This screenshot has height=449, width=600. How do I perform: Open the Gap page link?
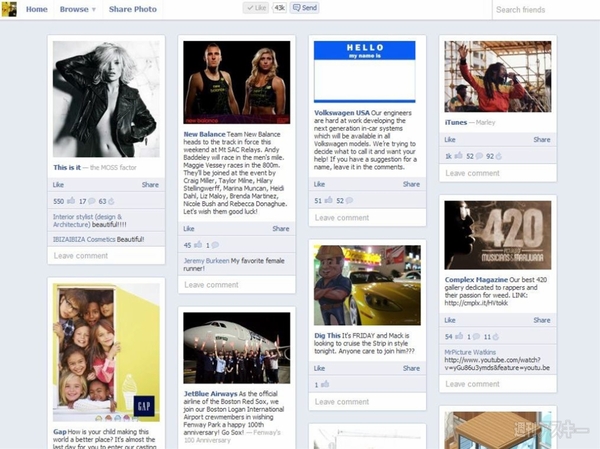tap(60, 432)
